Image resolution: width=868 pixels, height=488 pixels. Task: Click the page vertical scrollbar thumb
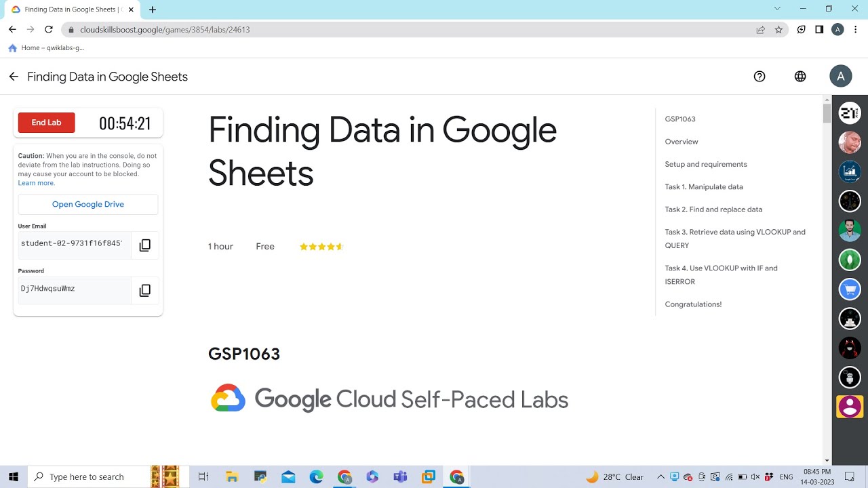click(x=827, y=113)
